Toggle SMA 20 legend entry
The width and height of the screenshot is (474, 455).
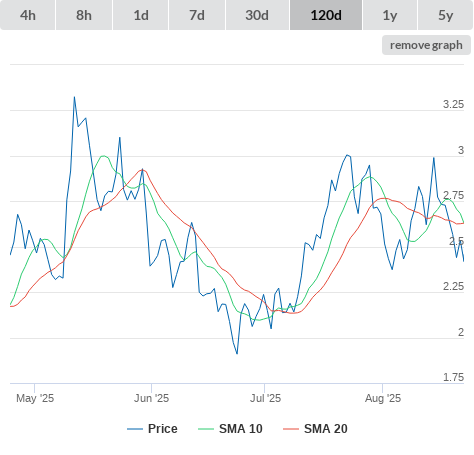pyautogui.click(x=315, y=429)
